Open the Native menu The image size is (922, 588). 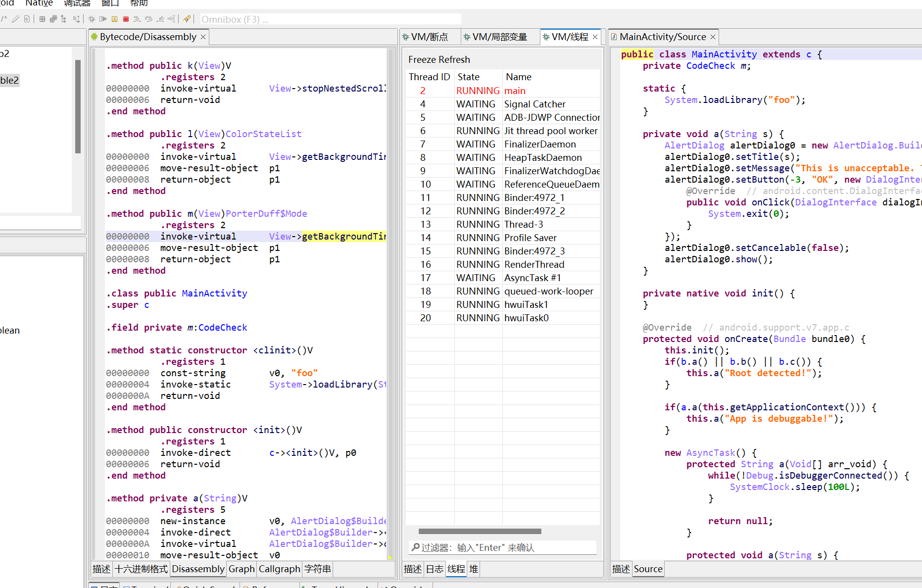(39, 3)
